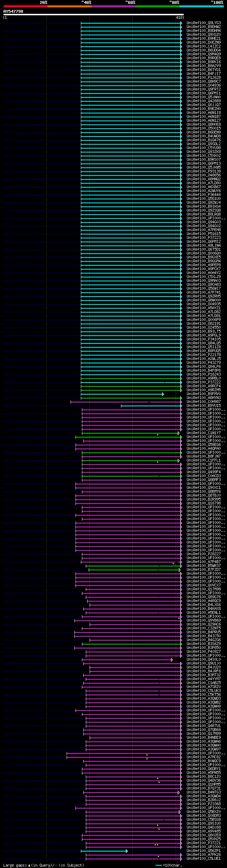Viewport: 227px width, 868px height.
Task: Select the UniRef100_P28227 label
Action: click(x=204, y=554)
